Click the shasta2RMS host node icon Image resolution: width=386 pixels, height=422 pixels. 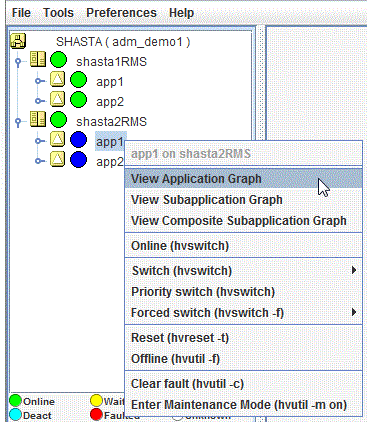38,119
